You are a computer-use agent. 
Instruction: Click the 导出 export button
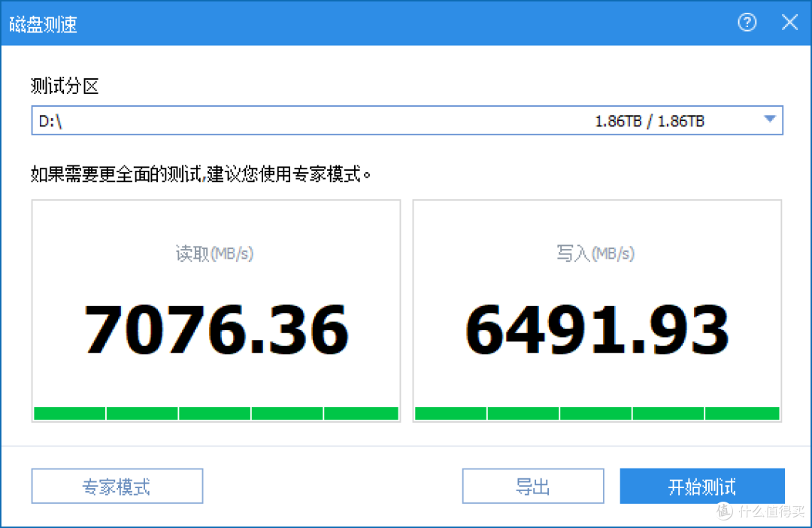533,486
